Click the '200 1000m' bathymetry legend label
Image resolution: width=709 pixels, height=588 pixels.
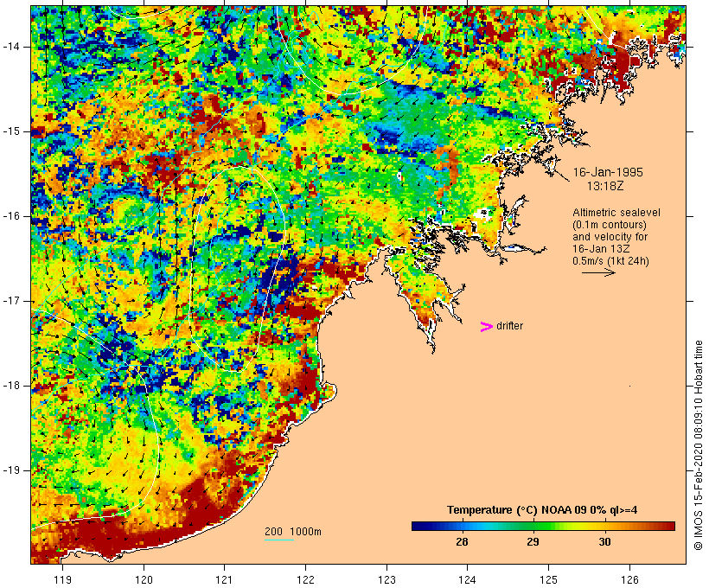coord(293,532)
